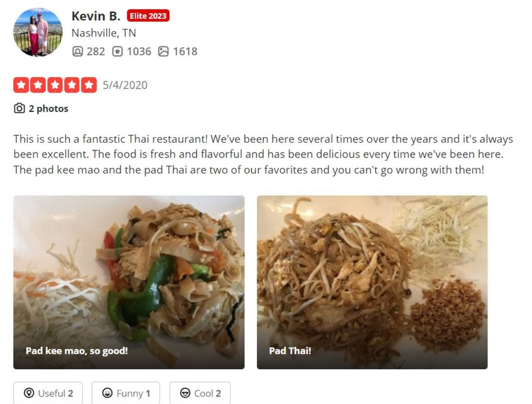Open Kevin B.'s profile picture
Screen dimensions: 532x404
coord(38,32)
